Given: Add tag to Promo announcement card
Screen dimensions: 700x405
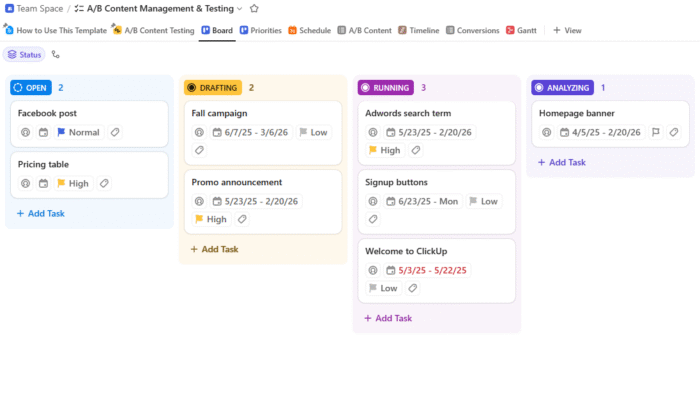Looking at the screenshot, I should point(242,219).
